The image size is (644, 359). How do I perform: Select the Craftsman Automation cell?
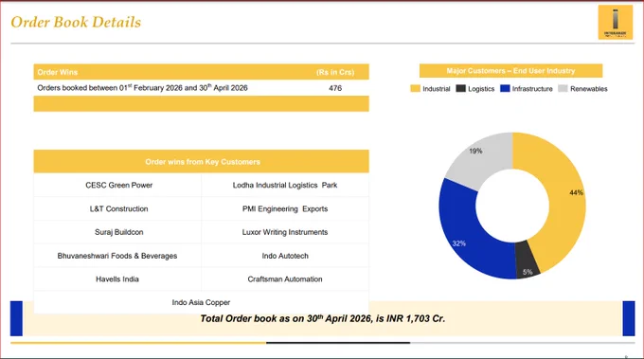[285, 278]
